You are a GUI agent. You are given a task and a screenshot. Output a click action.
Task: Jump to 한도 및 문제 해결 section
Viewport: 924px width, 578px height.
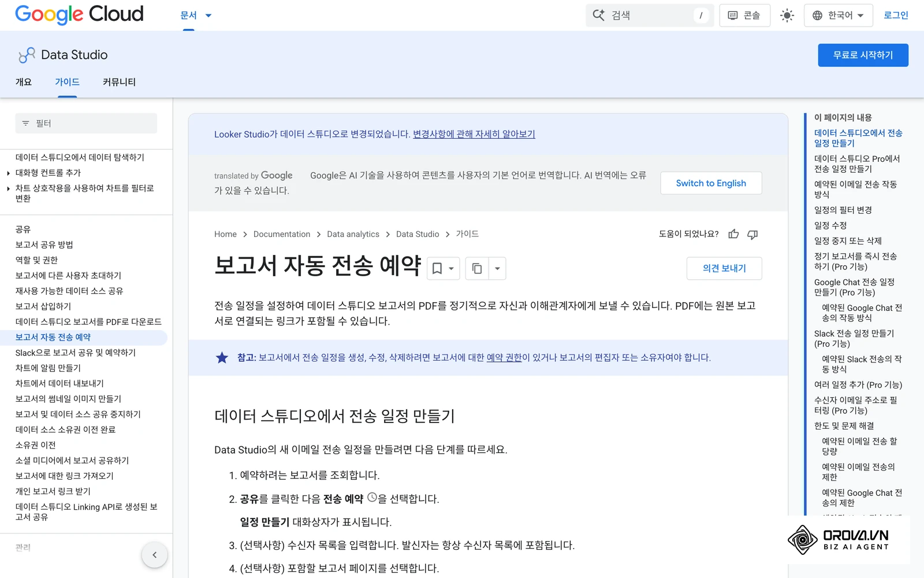[x=844, y=426]
